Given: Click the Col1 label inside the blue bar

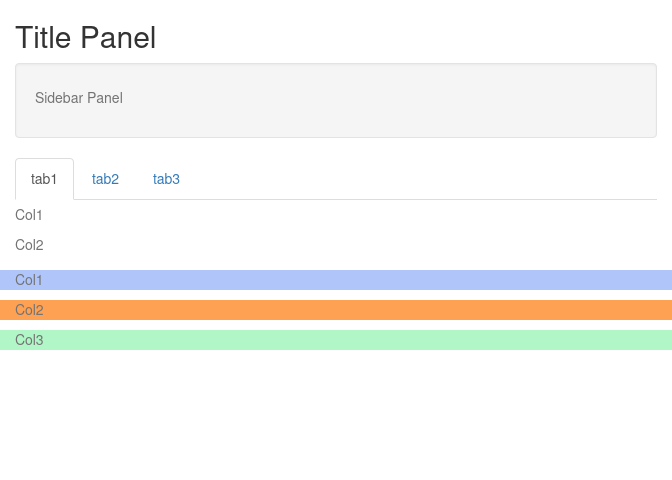Looking at the screenshot, I should click(x=29, y=280).
